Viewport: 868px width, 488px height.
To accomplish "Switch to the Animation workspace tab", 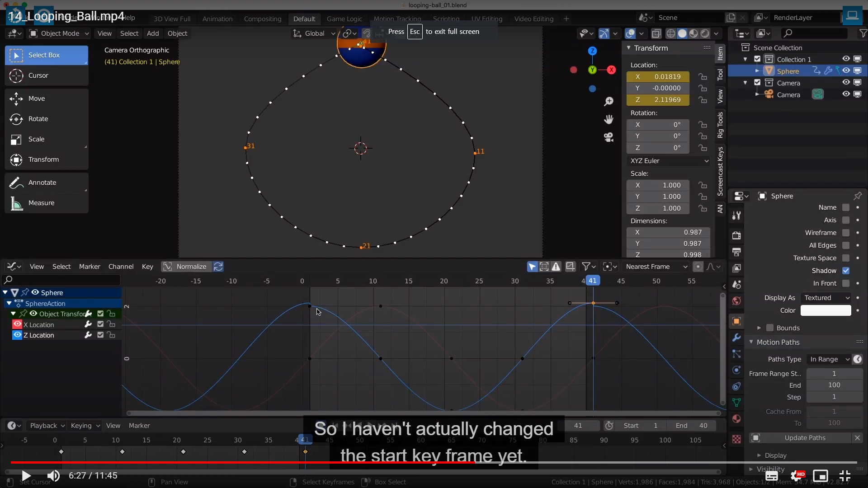I will 217,19.
